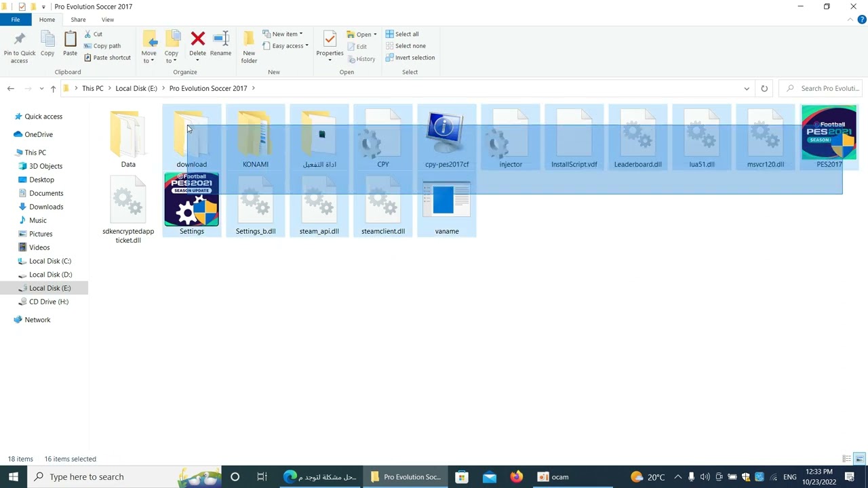Refresh the folder with the reload icon
Image resolution: width=868 pixels, height=488 pixels.
click(x=764, y=88)
